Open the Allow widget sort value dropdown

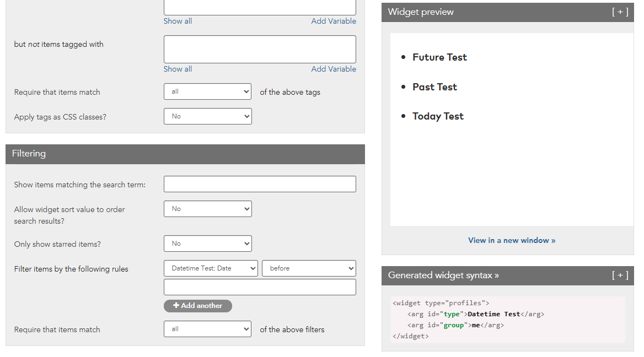[x=207, y=209]
